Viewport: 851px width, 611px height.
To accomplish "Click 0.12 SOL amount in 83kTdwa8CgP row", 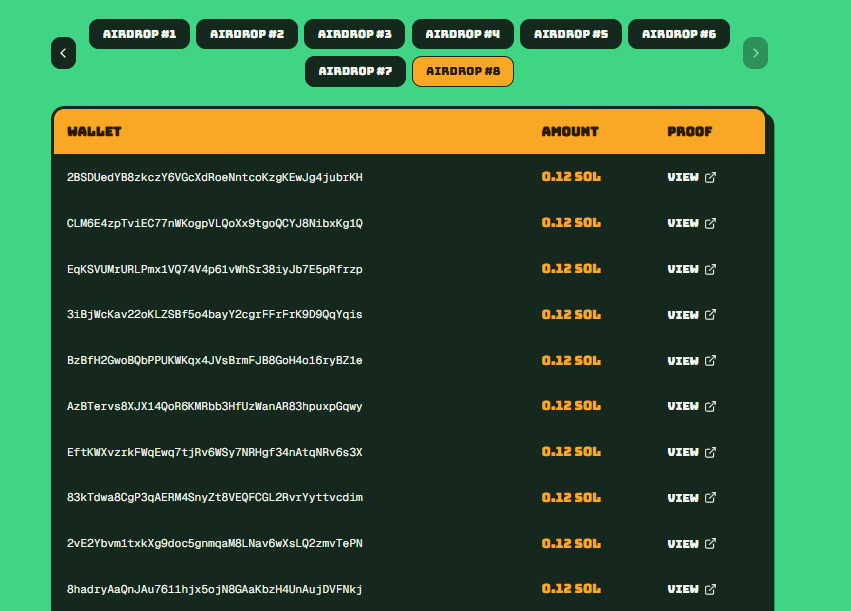I will [571, 498].
